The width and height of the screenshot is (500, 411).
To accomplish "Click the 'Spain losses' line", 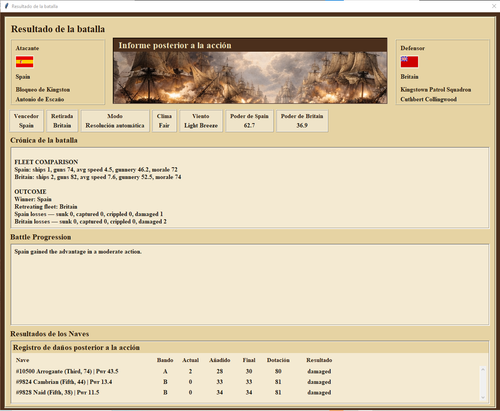I will pyautogui.click(x=89, y=214).
